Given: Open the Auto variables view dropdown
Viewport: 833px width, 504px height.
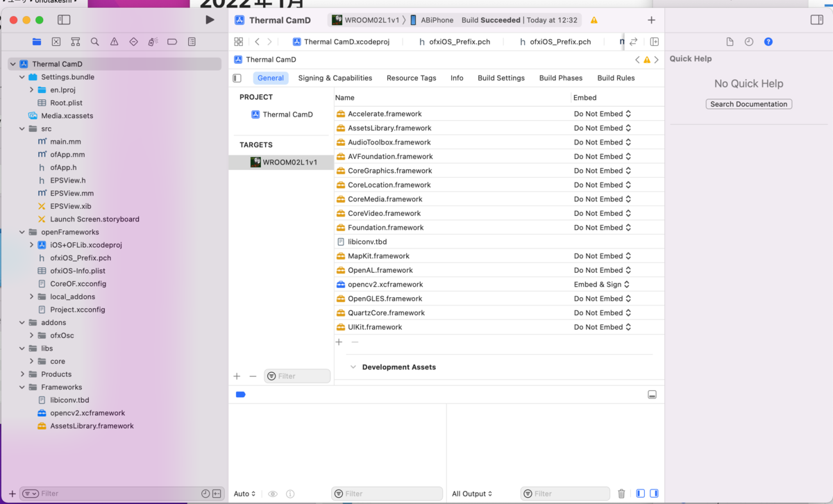Looking at the screenshot, I should point(245,494).
